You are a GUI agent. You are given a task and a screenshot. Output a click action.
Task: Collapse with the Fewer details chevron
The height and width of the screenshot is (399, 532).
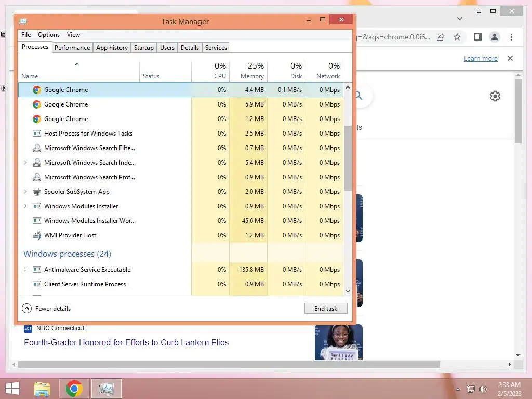26,309
